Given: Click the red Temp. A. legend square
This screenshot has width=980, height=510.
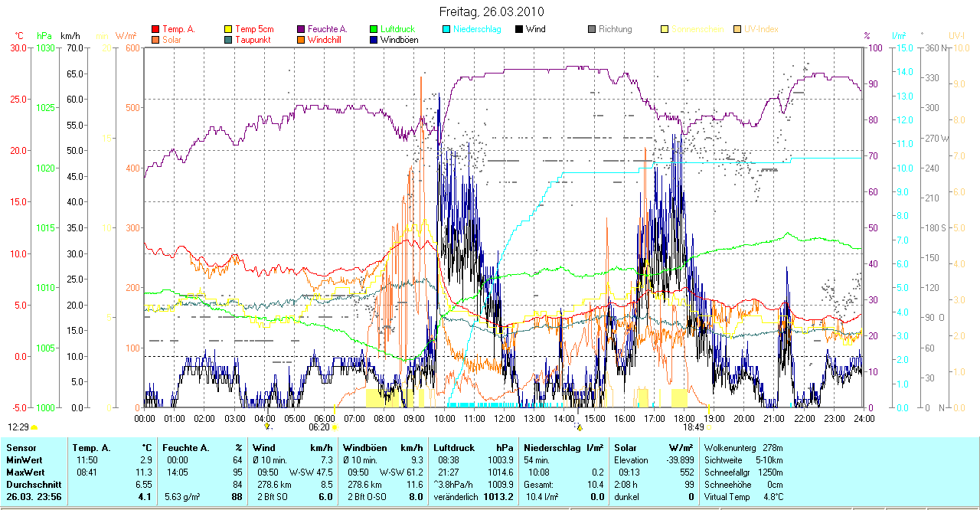Looking at the screenshot, I should (x=156, y=29).
